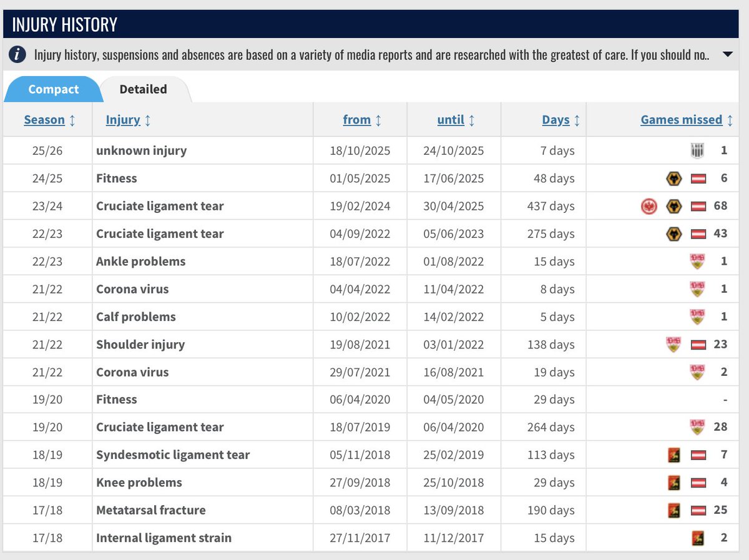Click the black-and-white striped crest in the unknown injury row
The width and height of the screenshot is (749, 560).
[x=698, y=150]
